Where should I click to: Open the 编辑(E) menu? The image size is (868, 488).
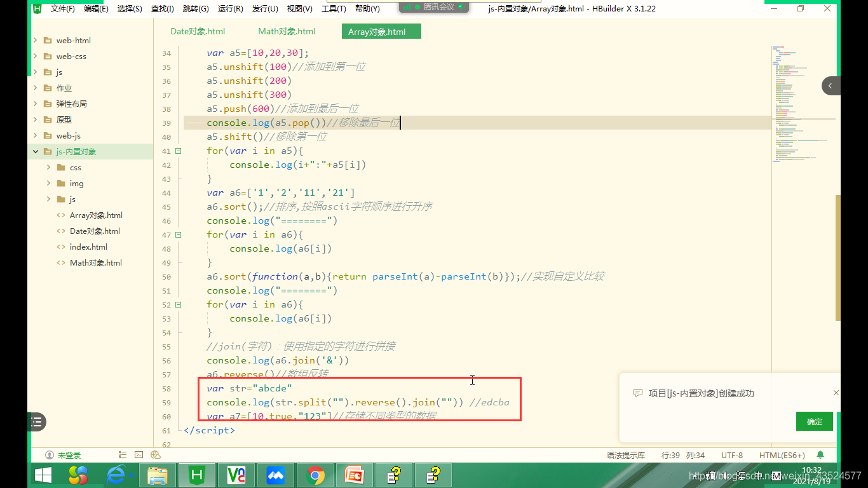coord(96,8)
